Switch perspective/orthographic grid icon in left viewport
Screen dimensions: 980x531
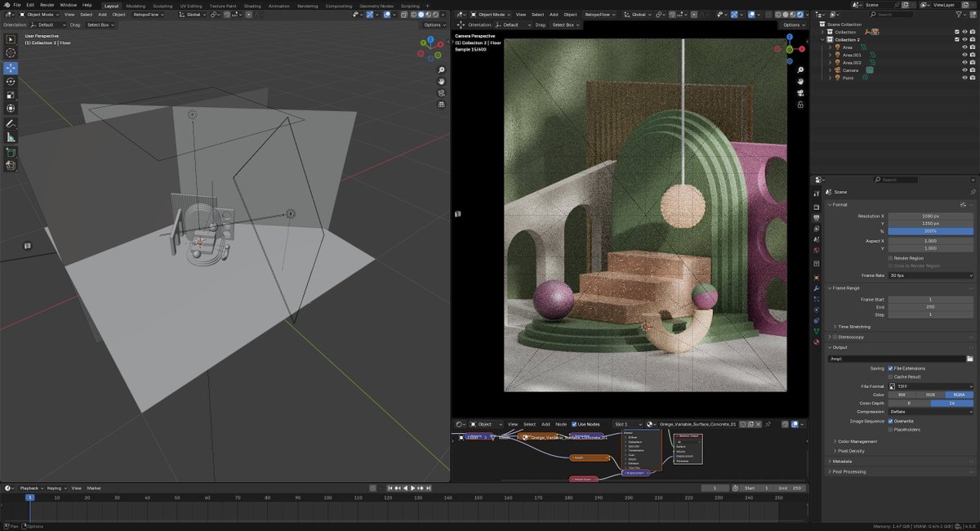coord(442,105)
